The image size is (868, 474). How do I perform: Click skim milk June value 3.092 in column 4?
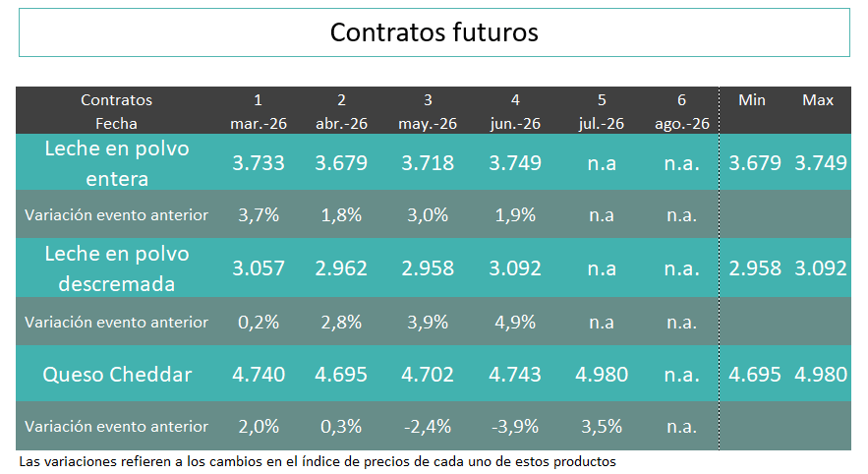coord(515,267)
